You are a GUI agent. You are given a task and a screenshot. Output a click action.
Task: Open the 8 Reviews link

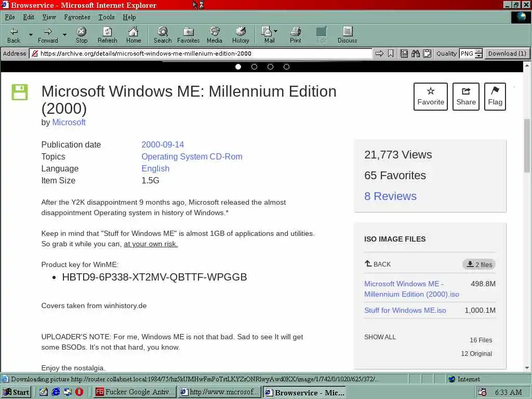pyautogui.click(x=390, y=196)
